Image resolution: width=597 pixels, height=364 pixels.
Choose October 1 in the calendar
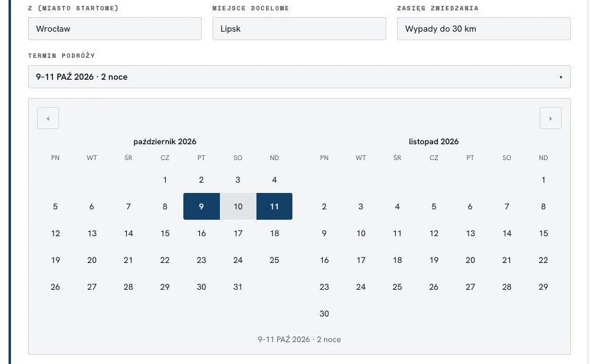coord(165,180)
